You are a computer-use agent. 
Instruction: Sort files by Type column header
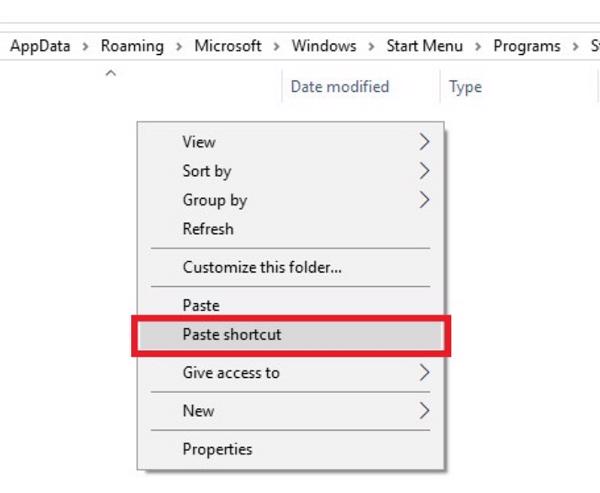(x=466, y=87)
